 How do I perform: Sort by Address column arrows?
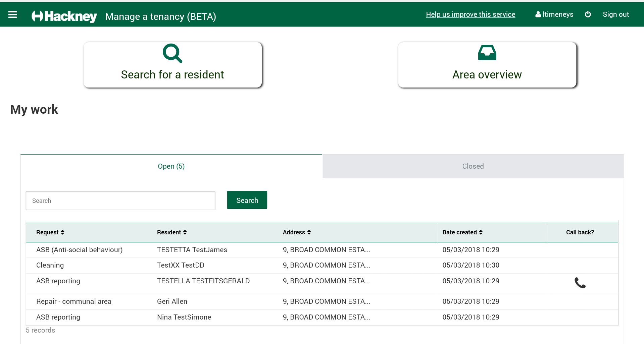point(309,232)
